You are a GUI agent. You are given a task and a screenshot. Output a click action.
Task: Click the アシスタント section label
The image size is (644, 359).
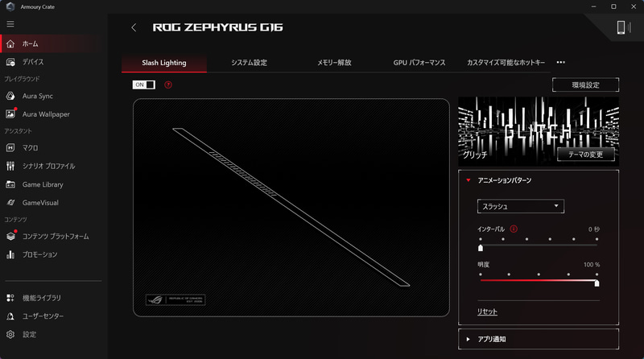point(18,131)
